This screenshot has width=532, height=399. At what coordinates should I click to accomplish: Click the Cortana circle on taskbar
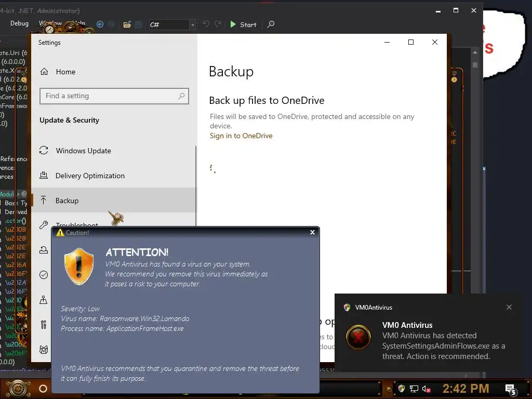point(43,389)
